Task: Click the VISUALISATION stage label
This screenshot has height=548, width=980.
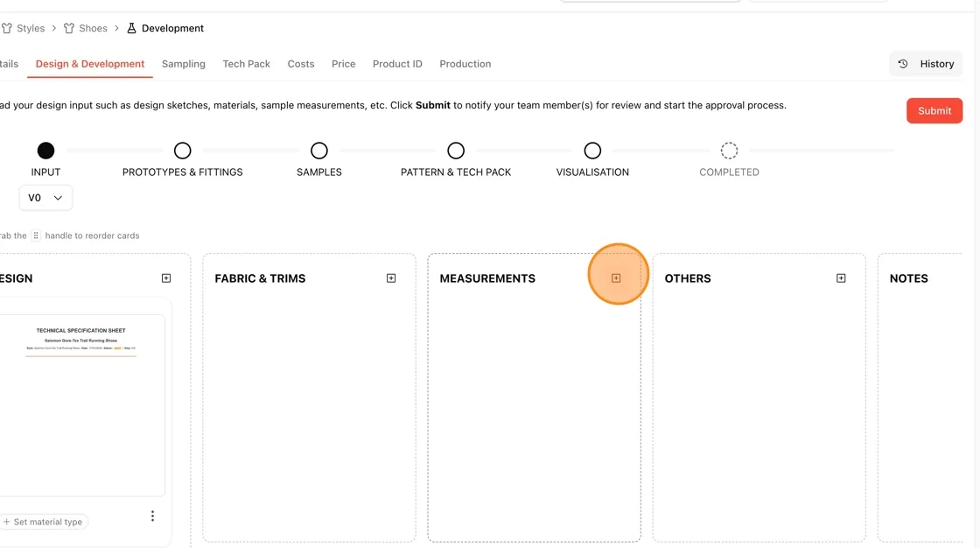Action: pos(592,172)
